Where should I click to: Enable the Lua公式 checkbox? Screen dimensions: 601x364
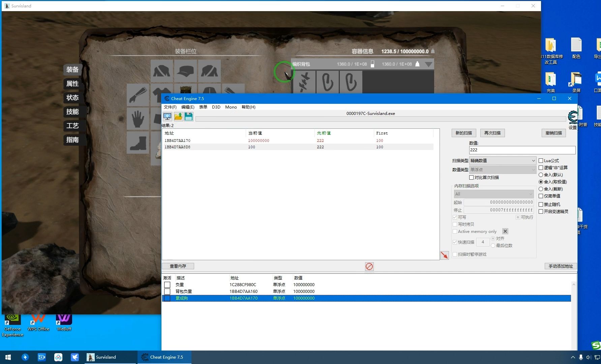[541, 161]
